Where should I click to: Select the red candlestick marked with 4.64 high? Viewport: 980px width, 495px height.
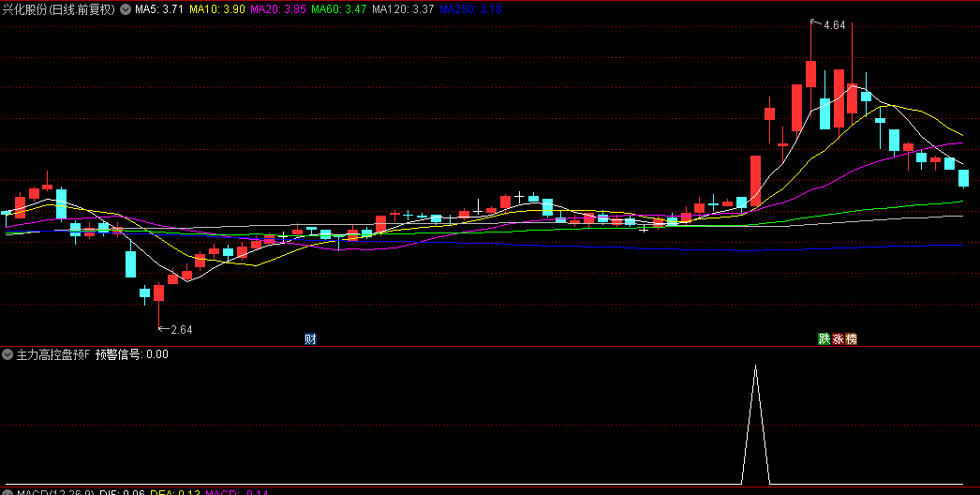click(810, 74)
